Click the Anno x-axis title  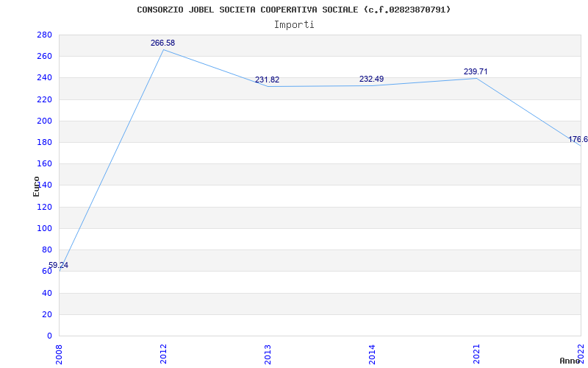coord(570,361)
